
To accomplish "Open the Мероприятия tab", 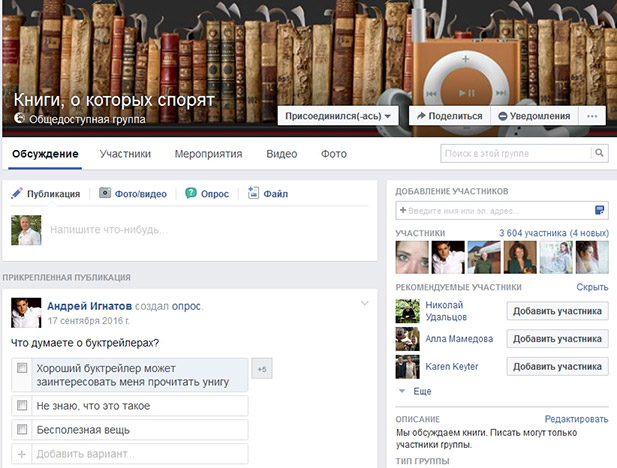I will coord(208,154).
